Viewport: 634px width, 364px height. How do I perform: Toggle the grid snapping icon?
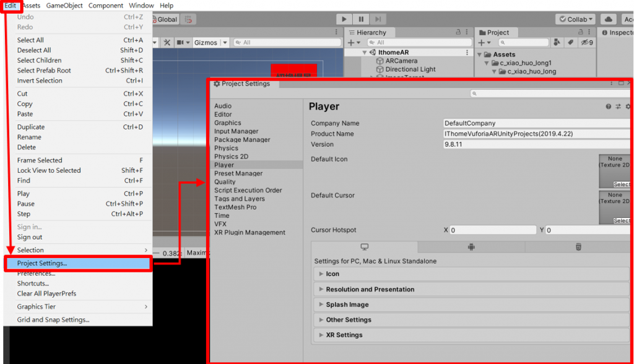click(188, 19)
